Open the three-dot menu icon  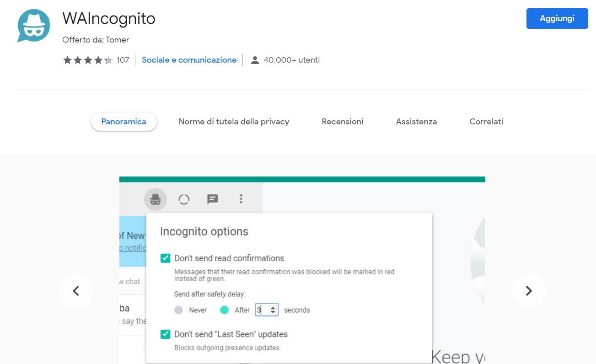pos(241,199)
